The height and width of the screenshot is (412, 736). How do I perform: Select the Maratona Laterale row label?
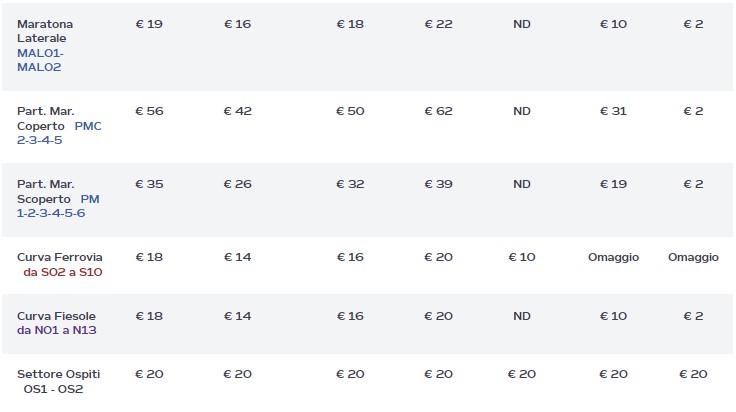[45, 31]
